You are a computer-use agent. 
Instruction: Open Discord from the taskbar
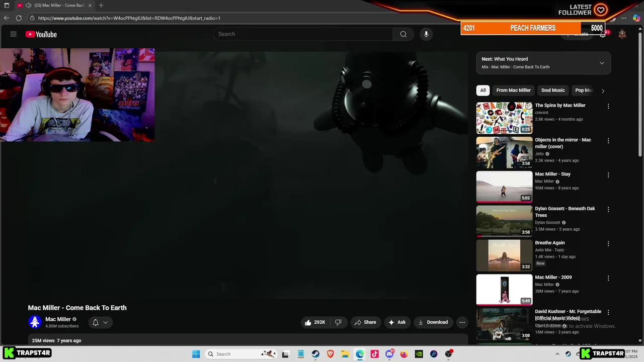(x=389, y=354)
